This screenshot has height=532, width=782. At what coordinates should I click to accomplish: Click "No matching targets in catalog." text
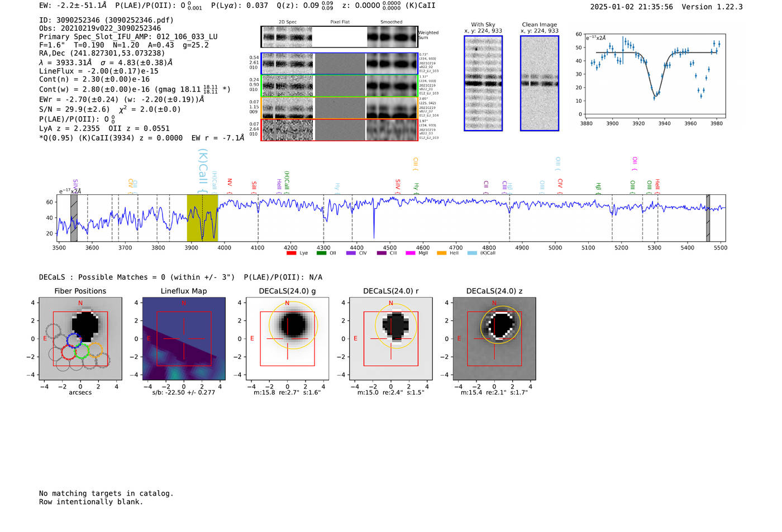[106, 493]
